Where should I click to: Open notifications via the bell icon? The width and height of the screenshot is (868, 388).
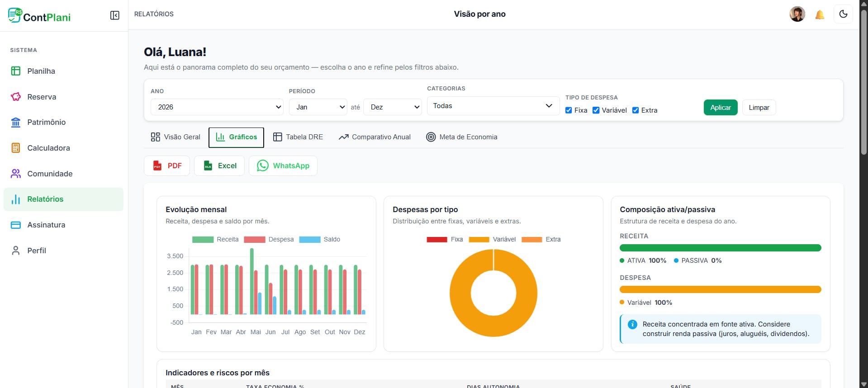[820, 14]
